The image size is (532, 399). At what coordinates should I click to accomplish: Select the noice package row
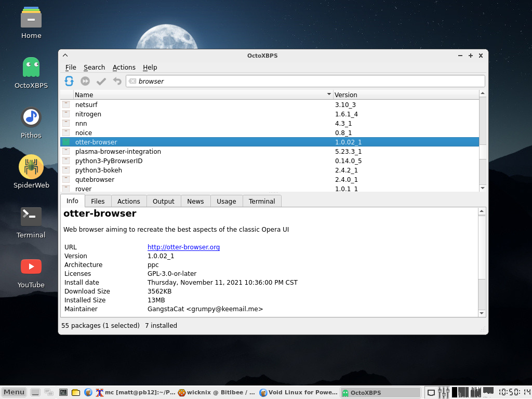tap(270, 132)
